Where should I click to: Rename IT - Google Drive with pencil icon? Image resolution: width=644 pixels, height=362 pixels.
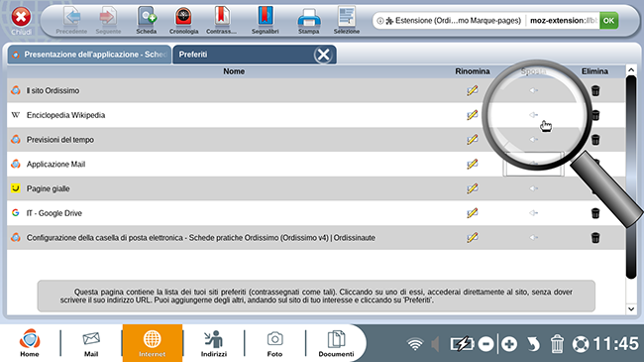pyautogui.click(x=473, y=213)
